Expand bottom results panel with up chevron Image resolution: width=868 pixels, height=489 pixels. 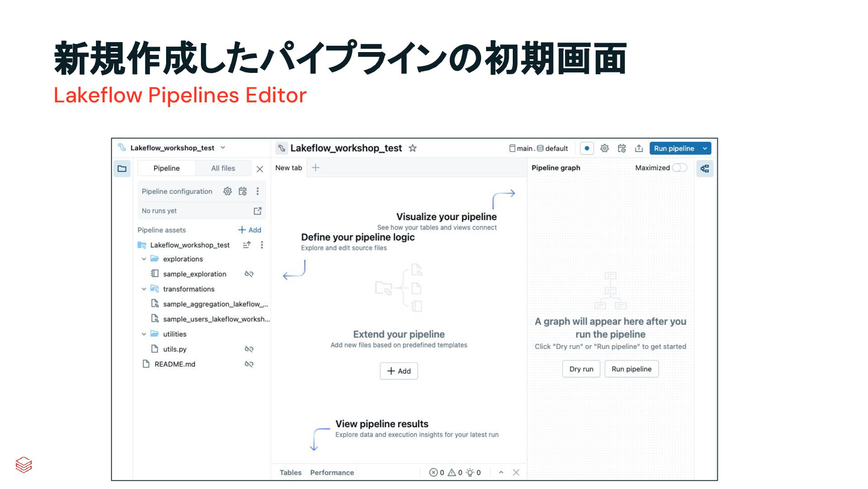[501, 472]
